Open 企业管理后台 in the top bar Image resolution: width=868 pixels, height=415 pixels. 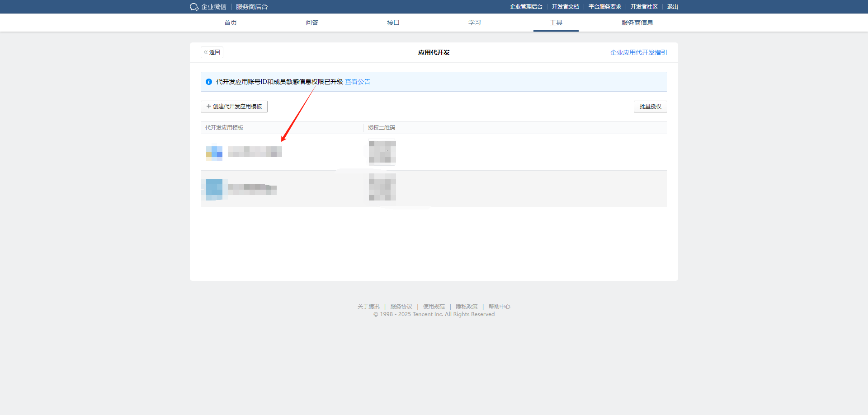click(x=526, y=7)
